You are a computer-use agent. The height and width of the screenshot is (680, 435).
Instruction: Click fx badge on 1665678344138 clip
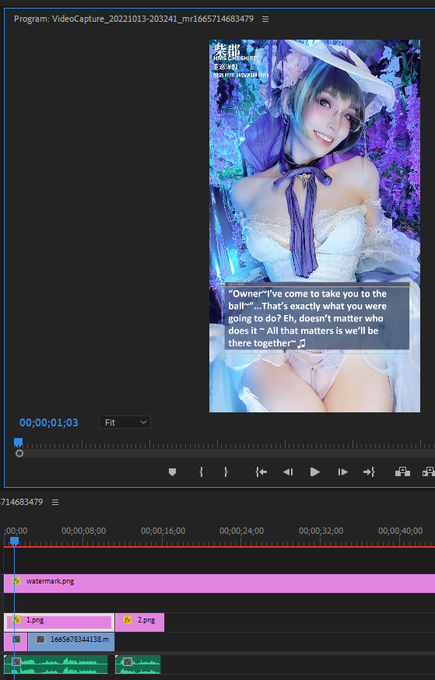40,639
